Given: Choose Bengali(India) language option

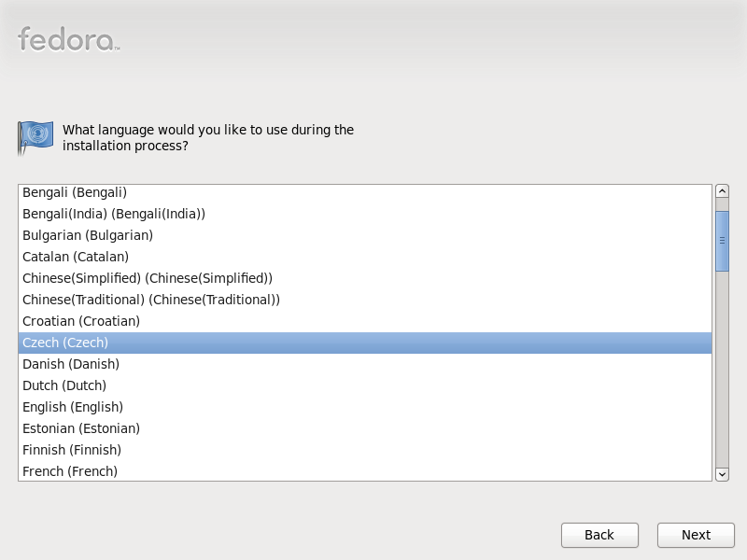Looking at the screenshot, I should click(x=114, y=214).
